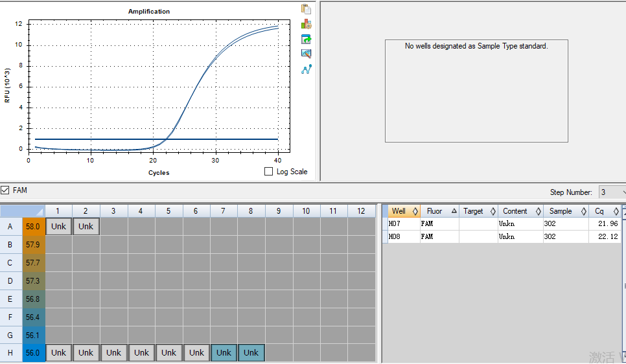626x364 pixels.
Task: Click highlighted well H8
Action: click(x=251, y=353)
